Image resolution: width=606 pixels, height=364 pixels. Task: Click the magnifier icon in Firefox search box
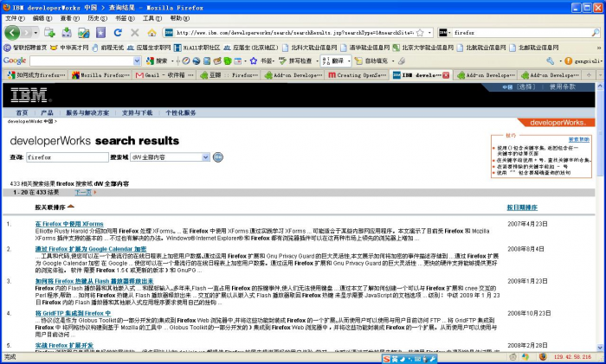596,33
